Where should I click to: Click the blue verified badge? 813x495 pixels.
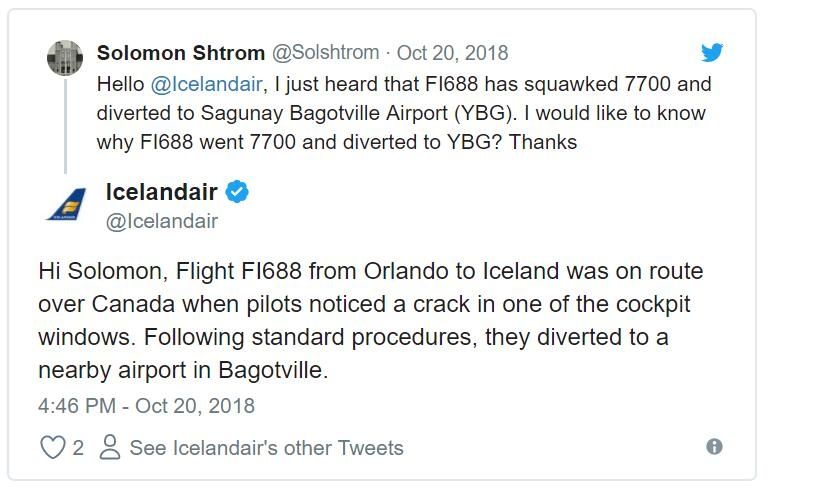tap(237, 192)
